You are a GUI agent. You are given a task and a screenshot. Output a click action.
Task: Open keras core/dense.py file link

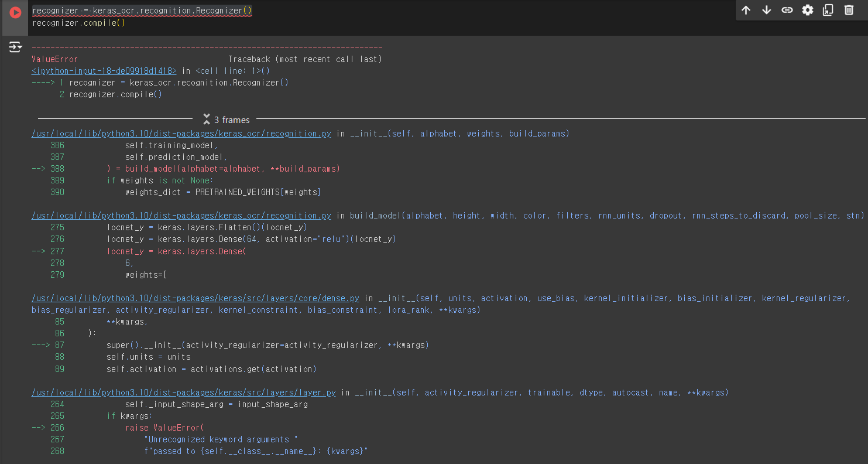pyautogui.click(x=195, y=298)
